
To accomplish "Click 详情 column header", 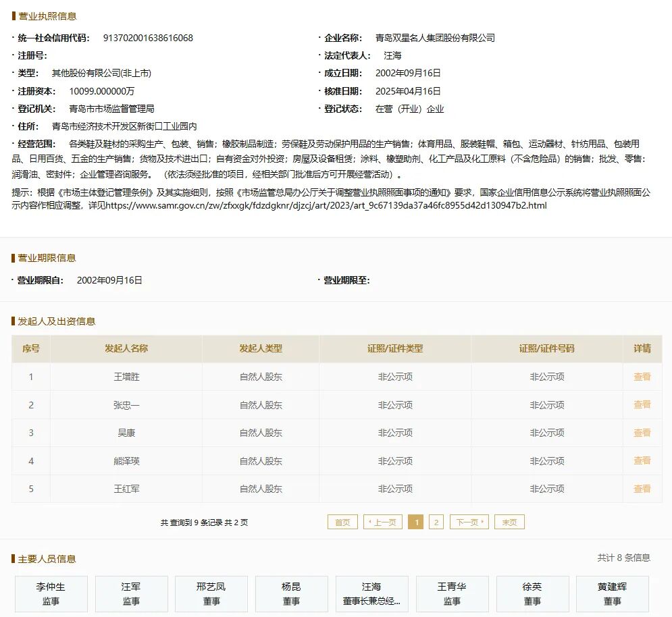I will [642, 349].
